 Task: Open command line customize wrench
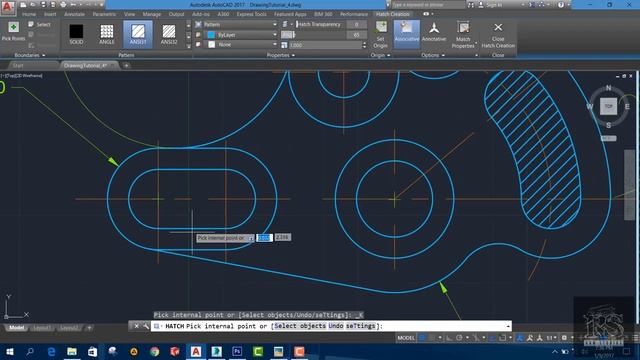coord(145,326)
